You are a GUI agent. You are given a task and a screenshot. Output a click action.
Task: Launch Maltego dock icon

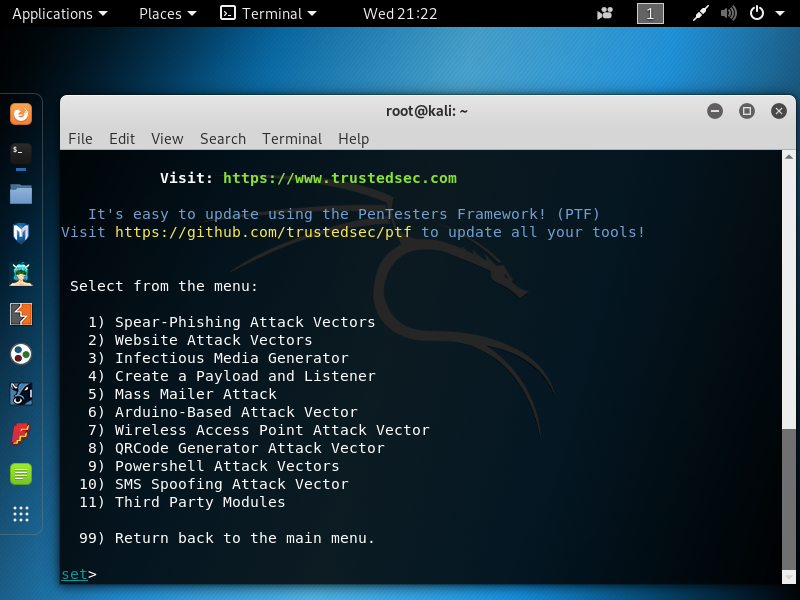(21, 394)
